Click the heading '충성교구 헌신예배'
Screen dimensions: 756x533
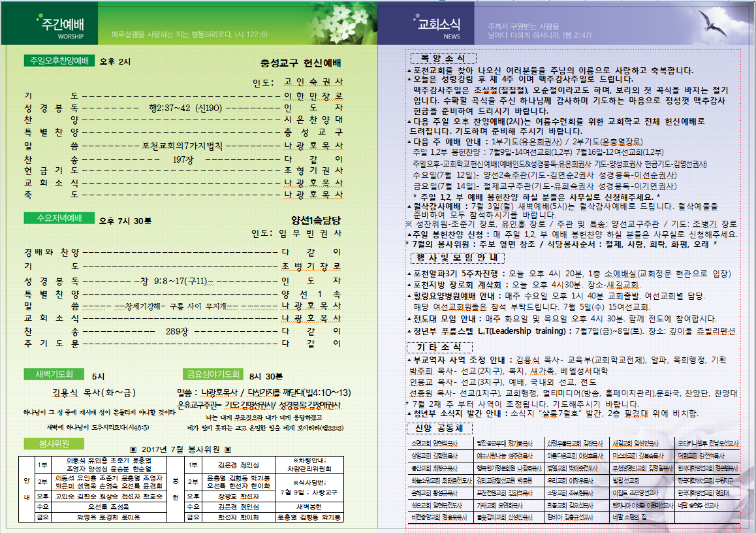(x=301, y=63)
